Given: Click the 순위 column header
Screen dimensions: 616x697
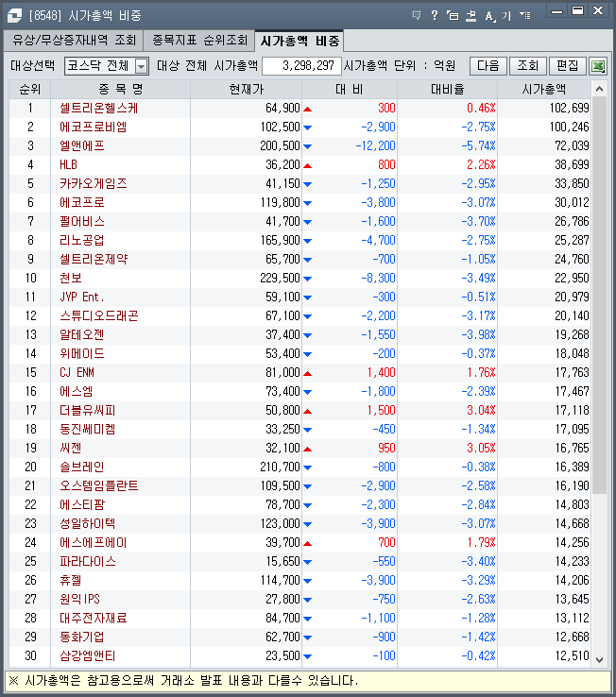Looking at the screenshot, I should click(30, 90).
